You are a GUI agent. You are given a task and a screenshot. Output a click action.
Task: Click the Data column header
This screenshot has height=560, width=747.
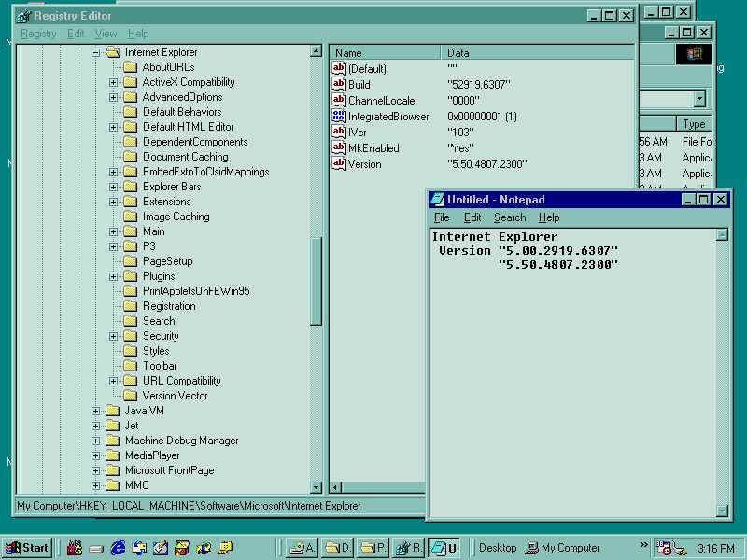pos(538,53)
